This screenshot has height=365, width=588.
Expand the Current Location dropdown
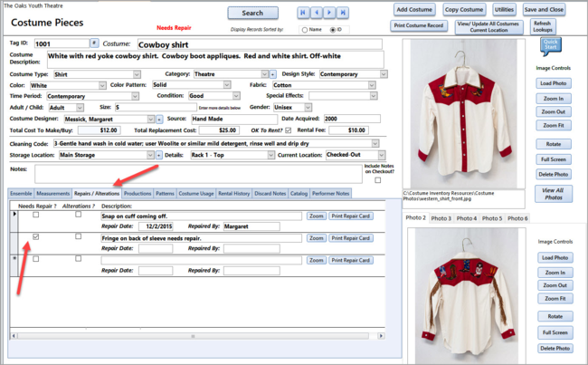pos(381,155)
